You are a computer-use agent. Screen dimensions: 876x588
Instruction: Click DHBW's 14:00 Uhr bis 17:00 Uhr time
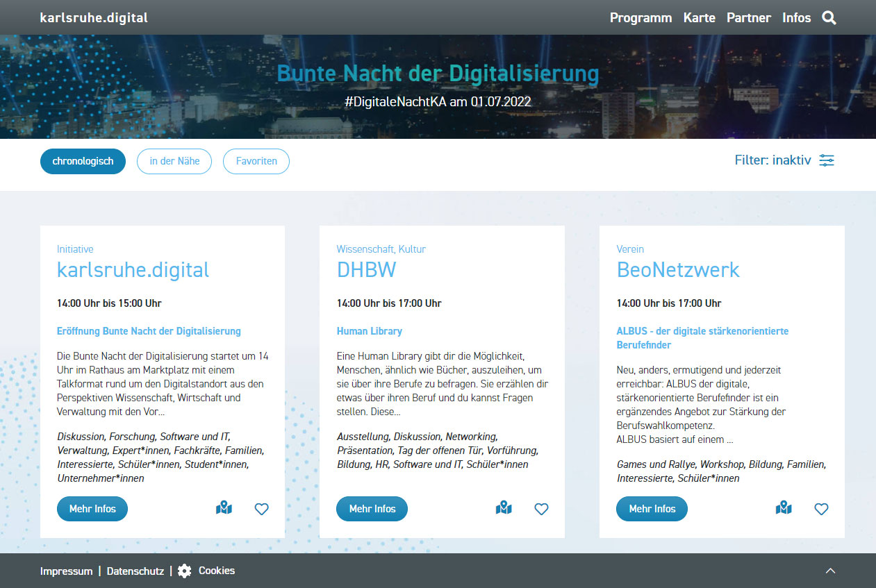click(x=389, y=303)
